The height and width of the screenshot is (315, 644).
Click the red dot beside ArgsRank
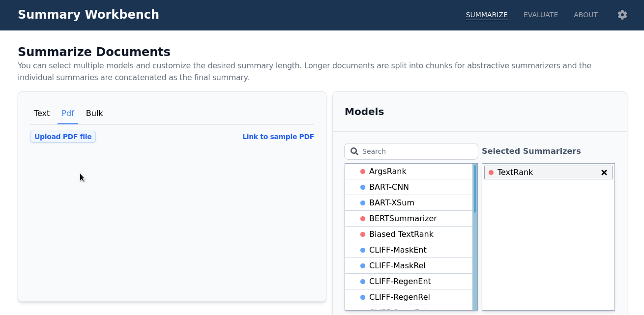click(363, 172)
